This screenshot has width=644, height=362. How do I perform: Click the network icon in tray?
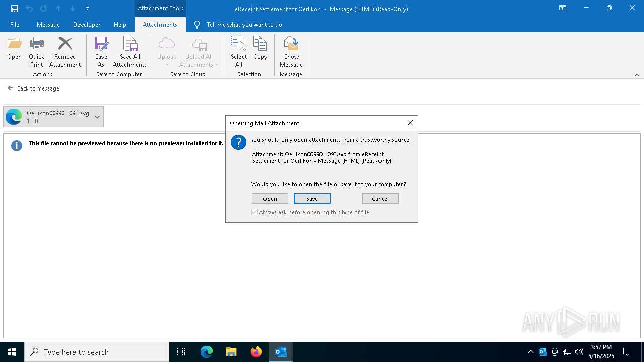click(567, 352)
